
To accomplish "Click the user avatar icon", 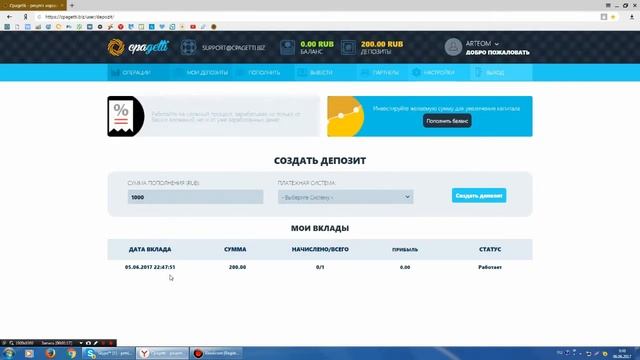I will point(453,47).
